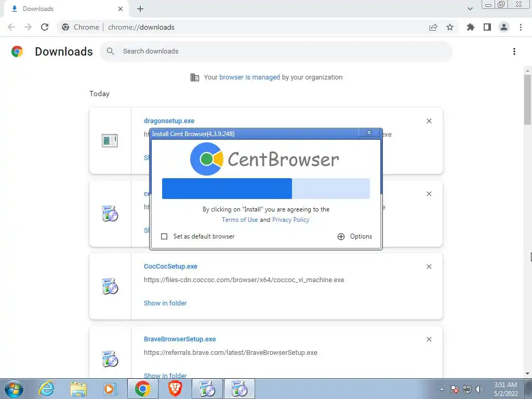Click the CocCocSetup.exe source URL
532x399 pixels.
click(x=244, y=280)
